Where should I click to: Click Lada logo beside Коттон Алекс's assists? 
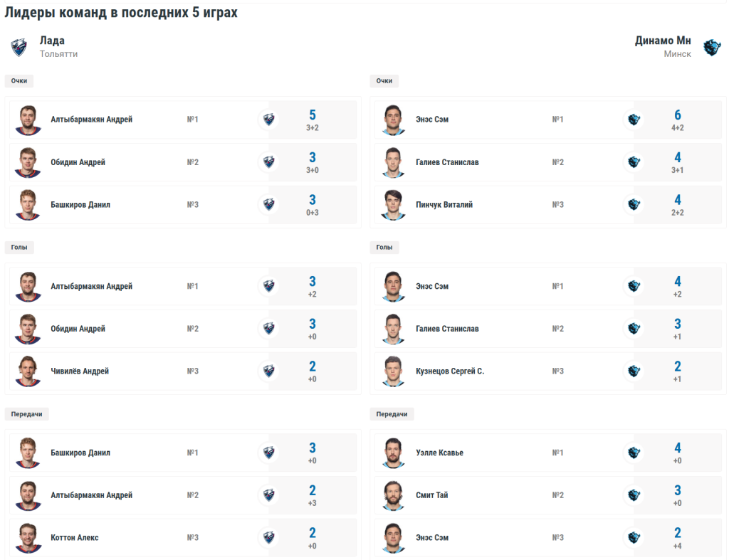[x=268, y=538]
